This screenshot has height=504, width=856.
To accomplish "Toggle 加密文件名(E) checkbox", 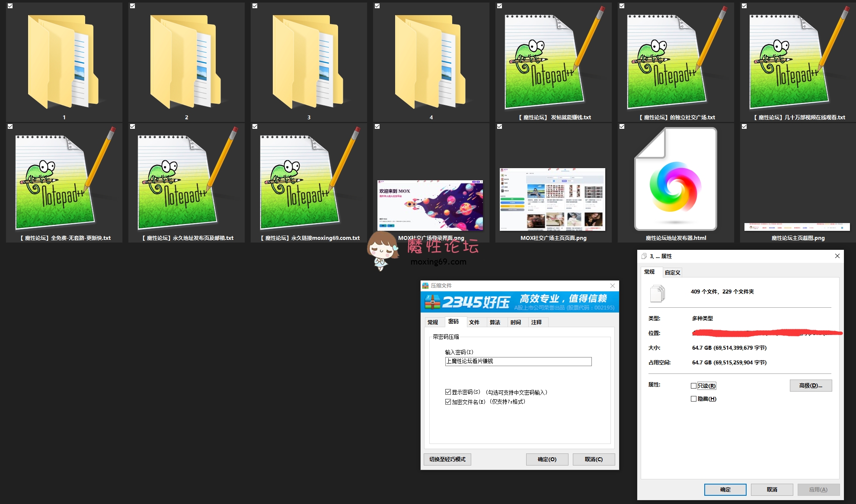I will [448, 402].
